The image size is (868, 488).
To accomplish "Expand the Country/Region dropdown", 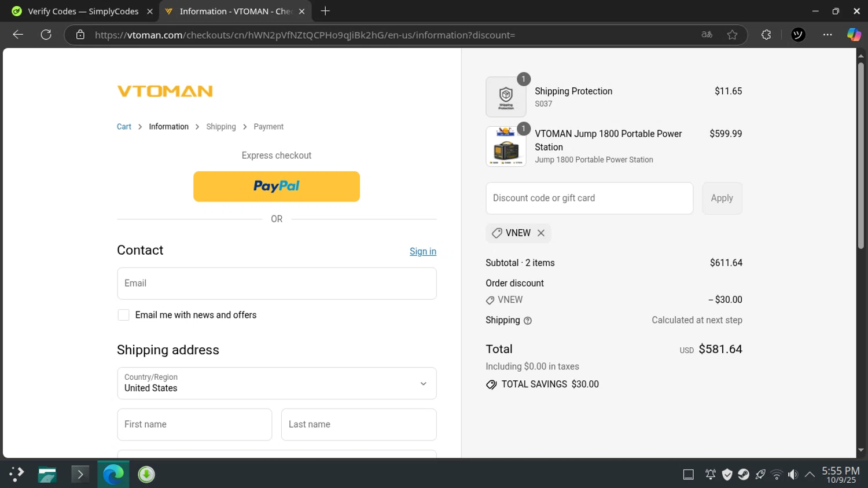I will coord(277,383).
